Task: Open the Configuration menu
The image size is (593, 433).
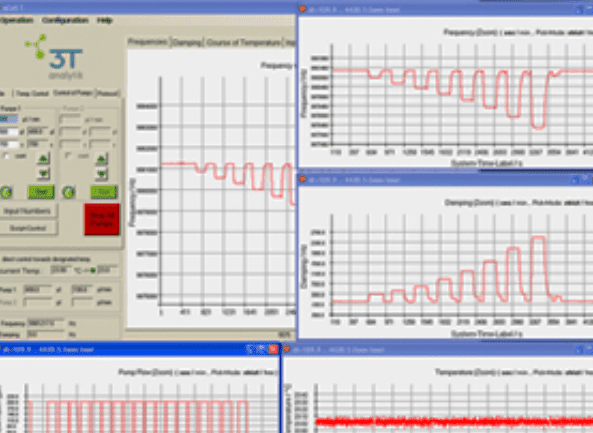Action: point(65,20)
